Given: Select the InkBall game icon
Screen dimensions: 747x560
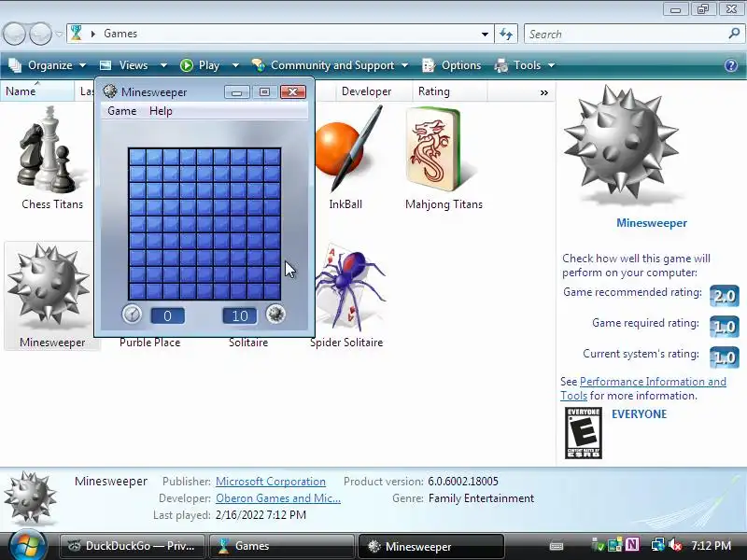Looking at the screenshot, I should 350,148.
